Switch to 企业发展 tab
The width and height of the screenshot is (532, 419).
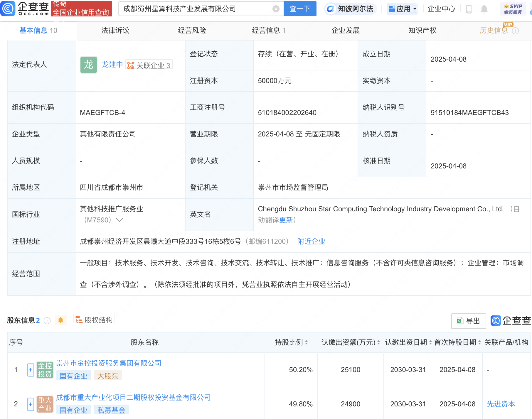point(346,31)
